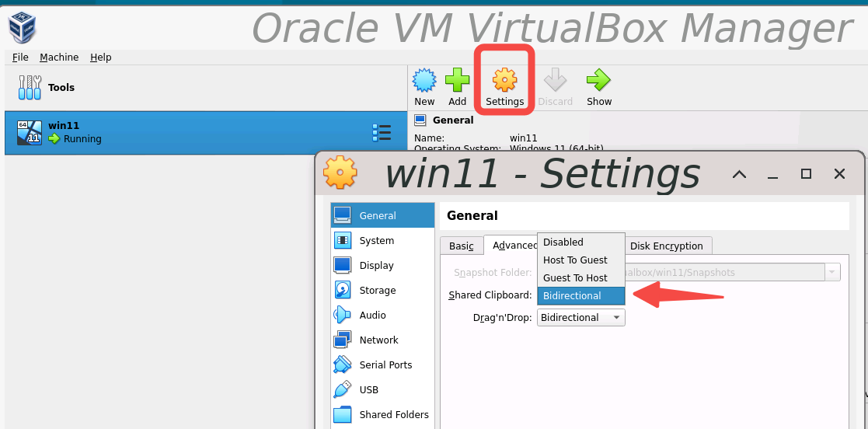Screen dimensions: 868x429
Task: Click the VirtualBox cube logo
Action: click(x=22, y=28)
